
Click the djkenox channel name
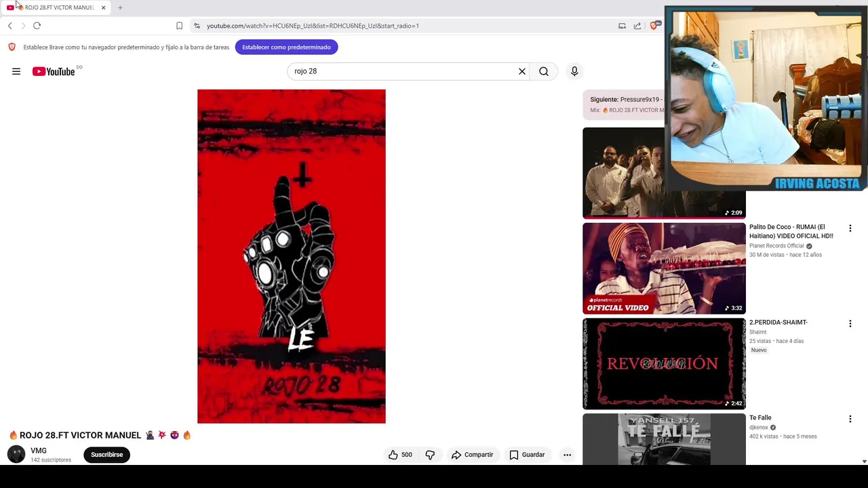[759, 428]
